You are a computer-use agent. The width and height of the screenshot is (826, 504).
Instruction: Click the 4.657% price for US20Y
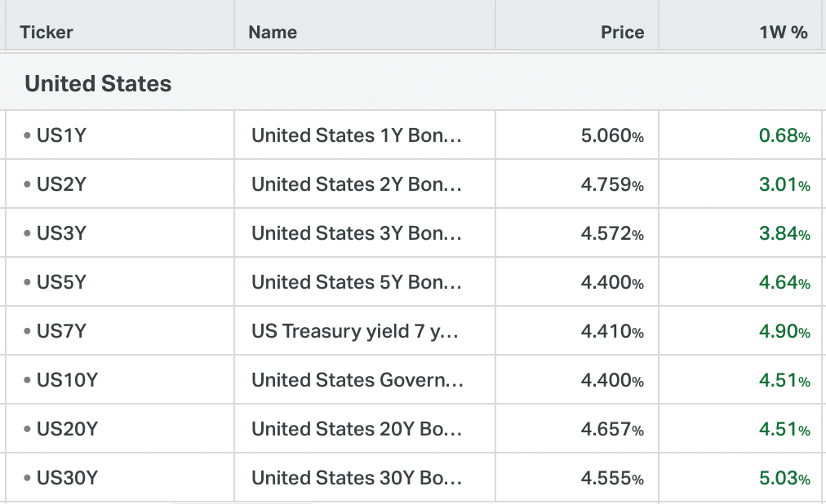(612, 429)
